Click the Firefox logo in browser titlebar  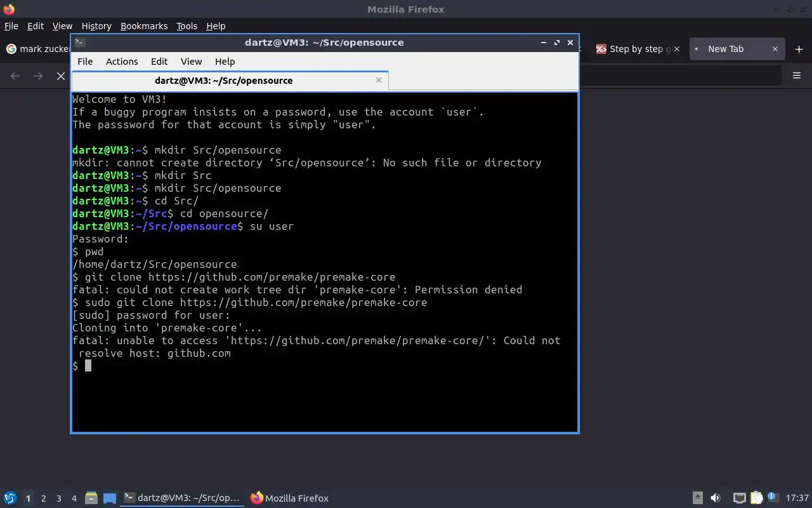pos(9,9)
